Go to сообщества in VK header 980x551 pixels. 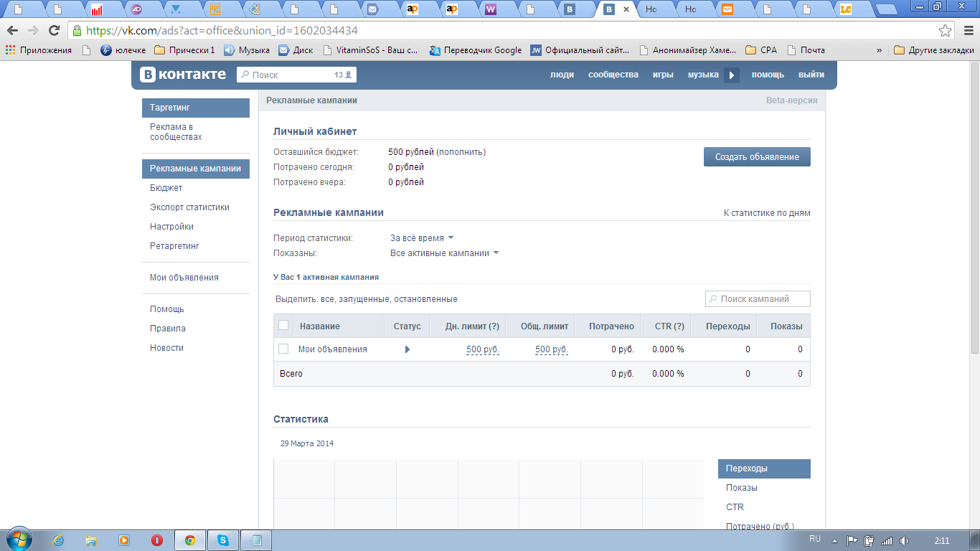(x=613, y=75)
